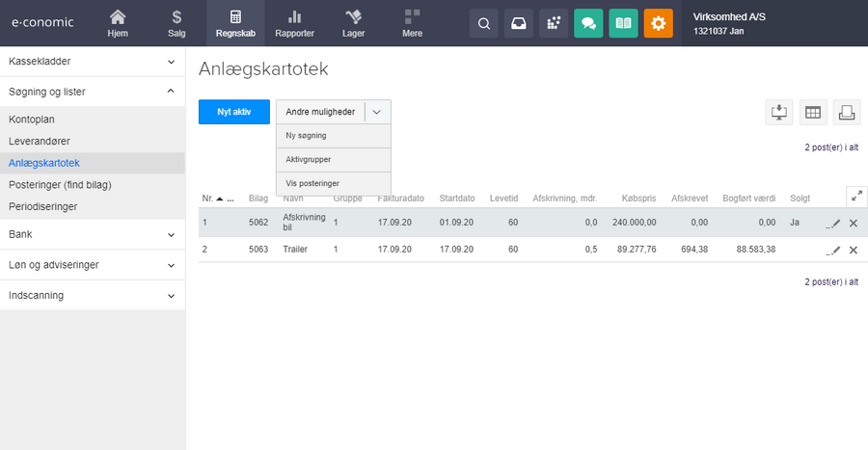Delete the Afskrivning bil asset row

tap(853, 223)
